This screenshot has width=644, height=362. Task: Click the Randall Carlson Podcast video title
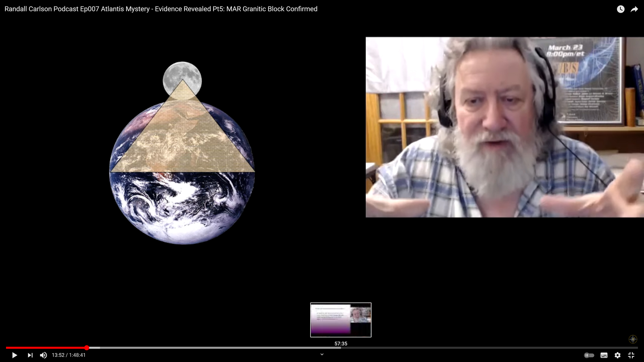coord(161,9)
